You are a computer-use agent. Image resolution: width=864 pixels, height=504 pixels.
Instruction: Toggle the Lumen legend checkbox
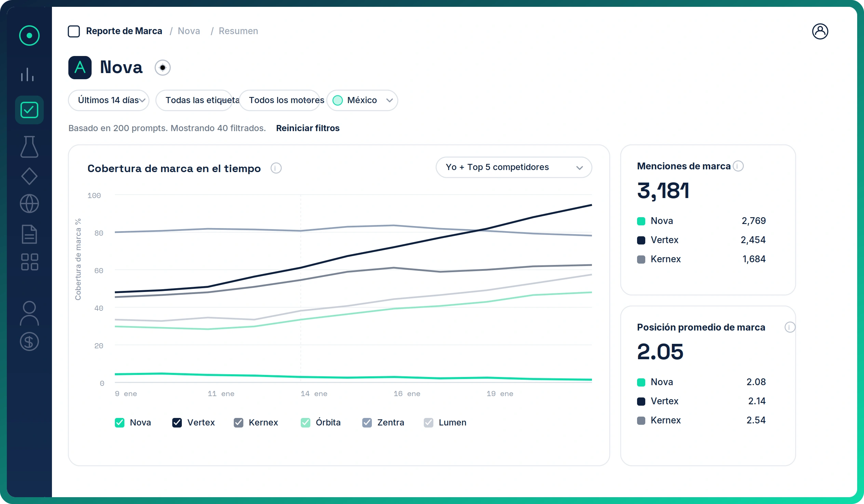click(429, 422)
